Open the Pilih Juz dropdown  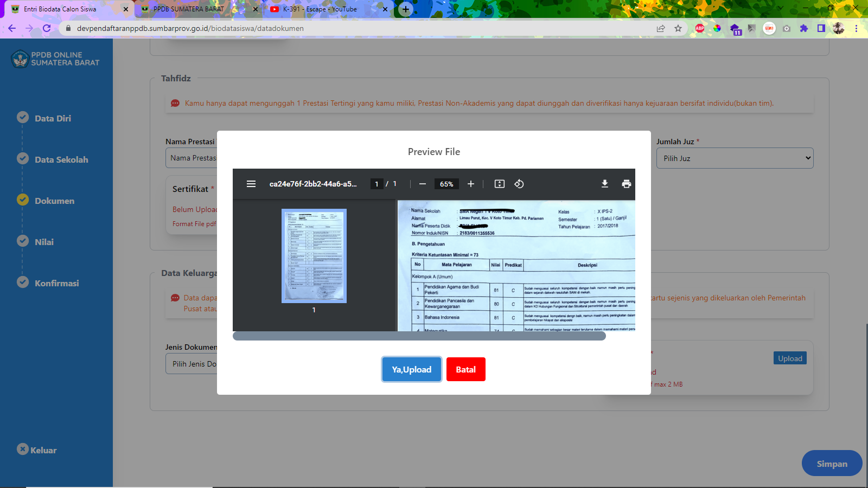pyautogui.click(x=735, y=158)
